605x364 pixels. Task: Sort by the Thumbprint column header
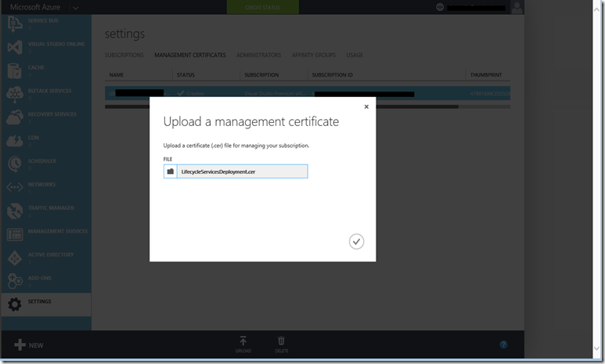[486, 75]
